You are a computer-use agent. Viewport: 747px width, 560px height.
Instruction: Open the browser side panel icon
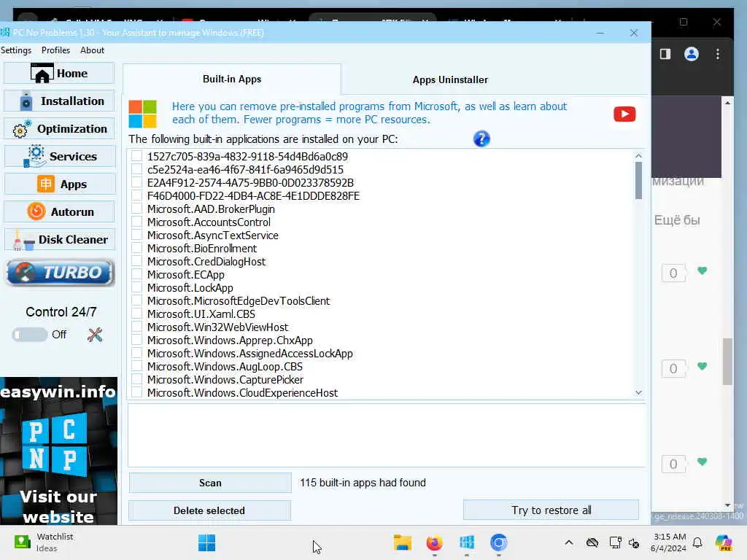pos(665,54)
